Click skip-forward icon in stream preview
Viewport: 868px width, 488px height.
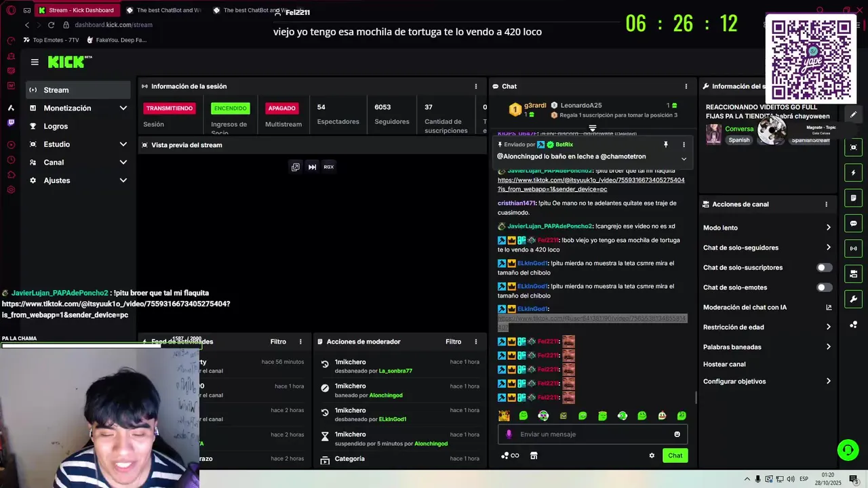[312, 167]
